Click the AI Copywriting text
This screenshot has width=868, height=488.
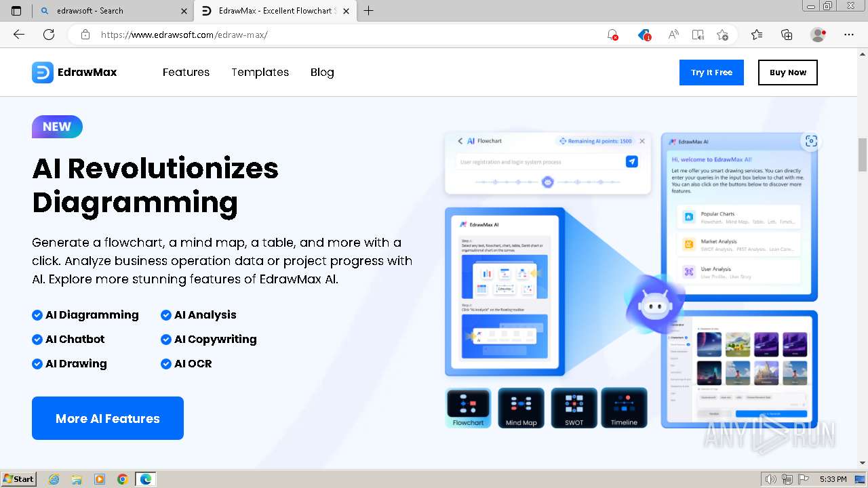pos(216,339)
